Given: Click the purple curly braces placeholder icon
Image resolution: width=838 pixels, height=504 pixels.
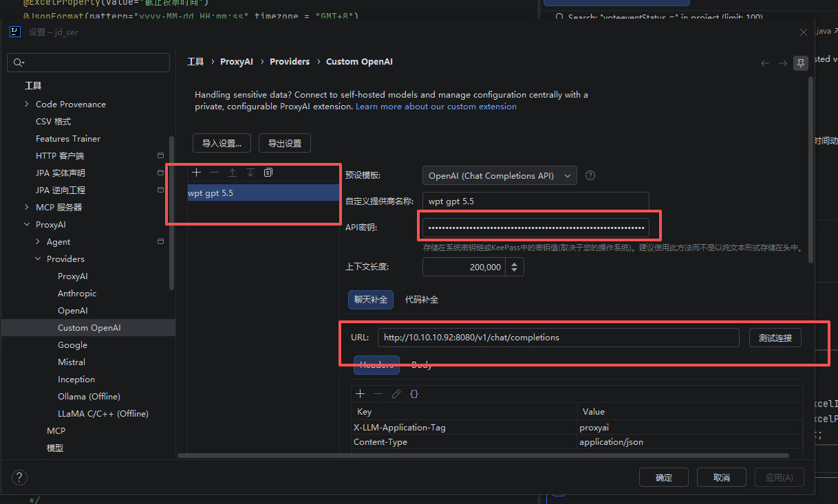Looking at the screenshot, I should click(414, 394).
